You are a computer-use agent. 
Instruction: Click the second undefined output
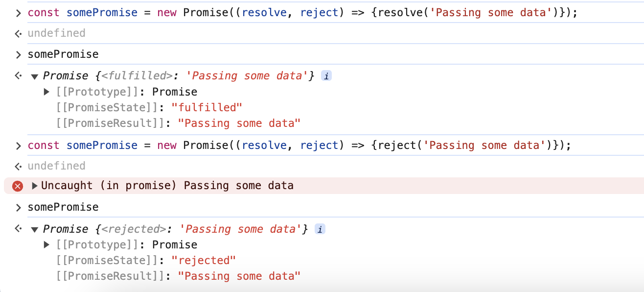(56, 166)
